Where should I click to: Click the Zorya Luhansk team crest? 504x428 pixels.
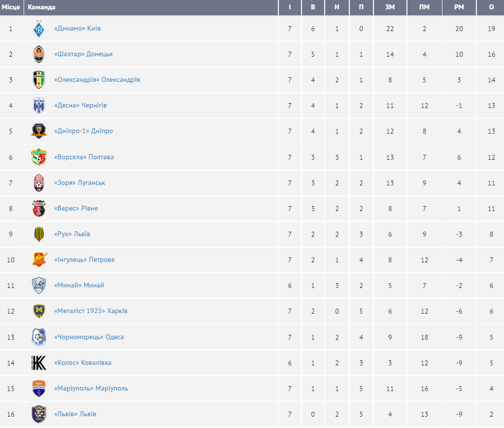click(x=39, y=183)
